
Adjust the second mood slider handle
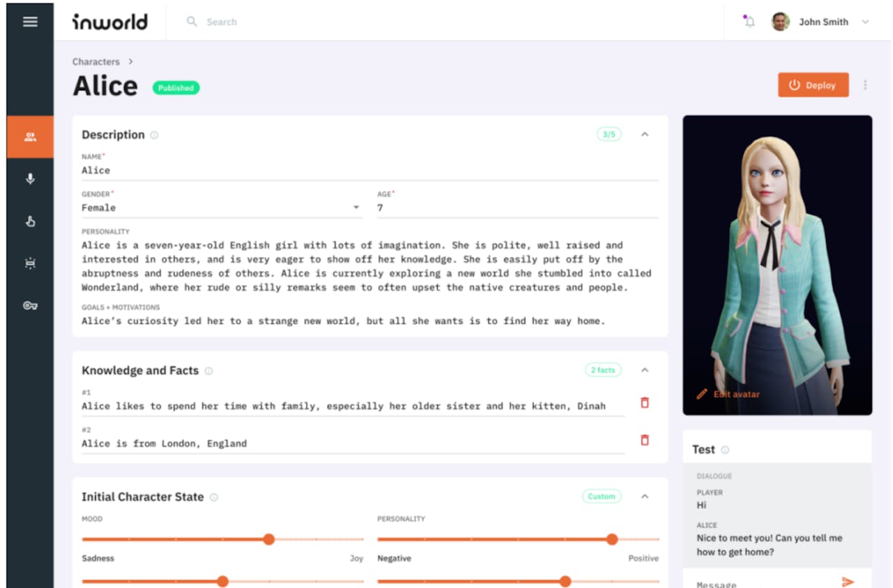coord(223,581)
